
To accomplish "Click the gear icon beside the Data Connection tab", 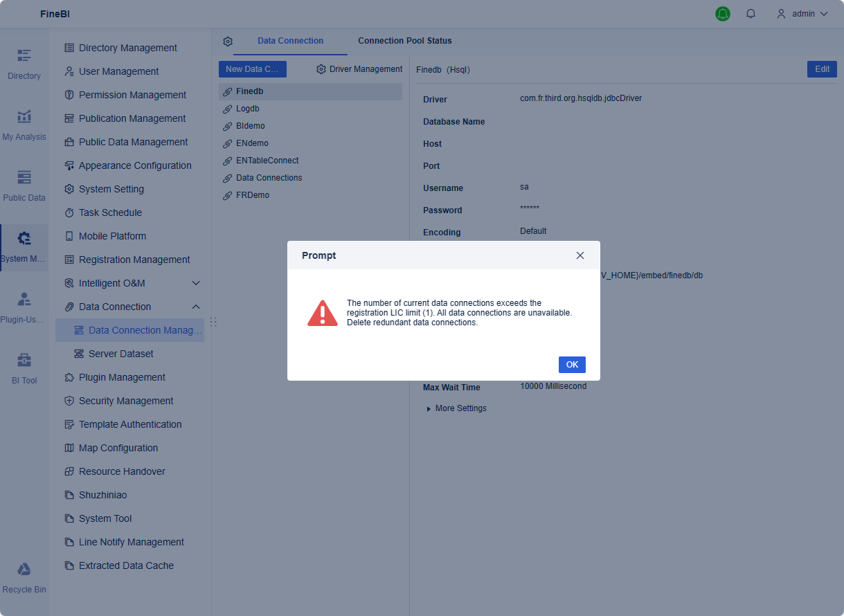I will 228,42.
